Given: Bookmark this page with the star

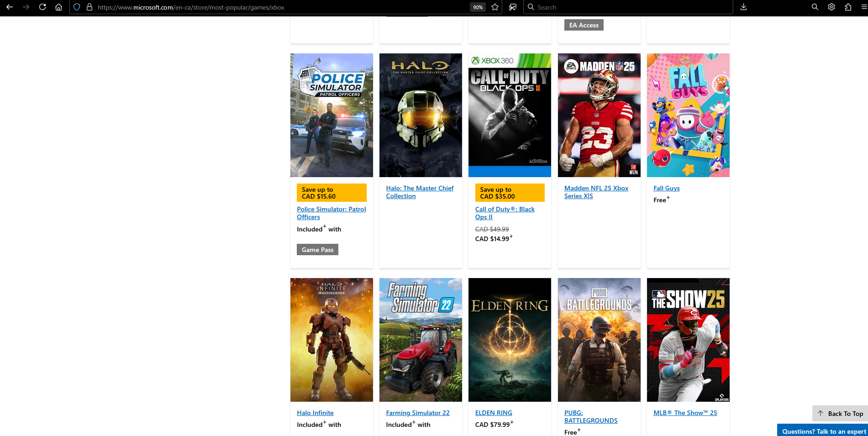Looking at the screenshot, I should [495, 7].
